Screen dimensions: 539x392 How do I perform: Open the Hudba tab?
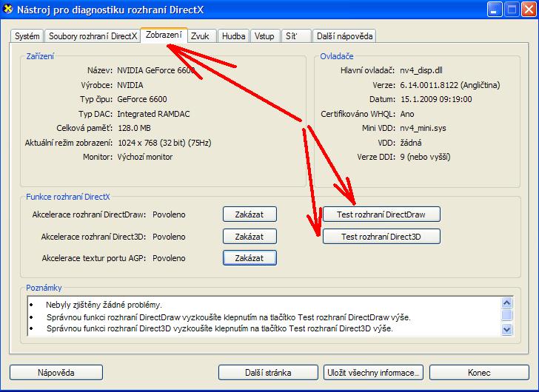point(234,36)
